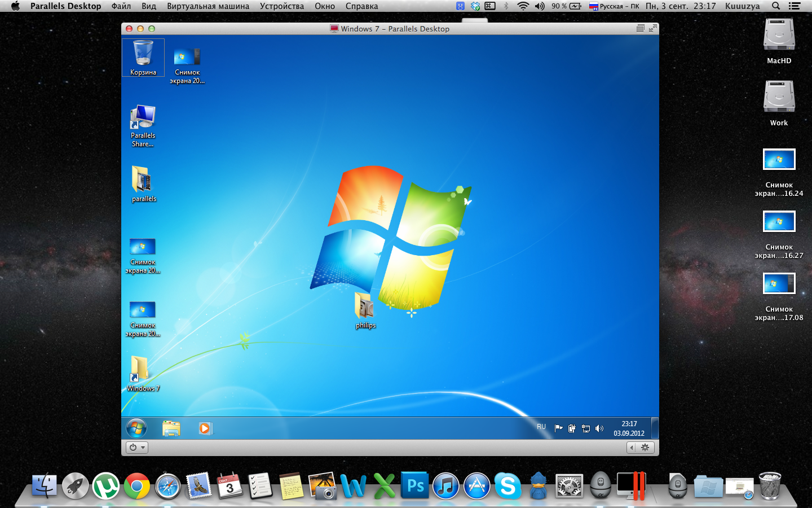Open the Windows folder stack in the Dock
Screen dimensions: 812x508
click(708, 486)
